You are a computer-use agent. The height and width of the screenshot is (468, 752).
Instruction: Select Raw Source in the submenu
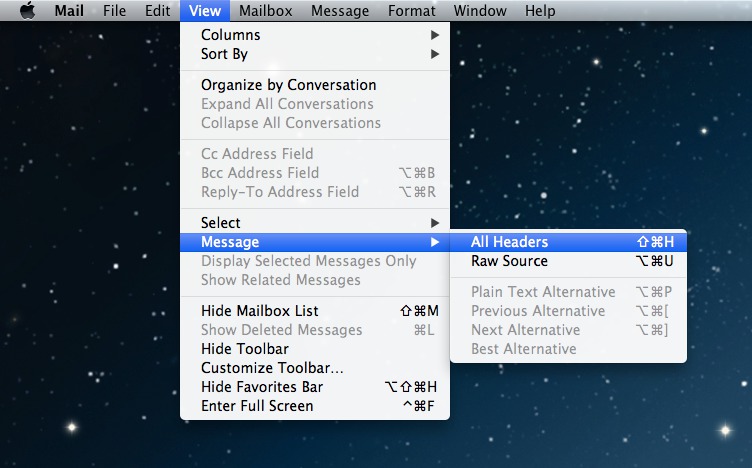tap(568, 261)
